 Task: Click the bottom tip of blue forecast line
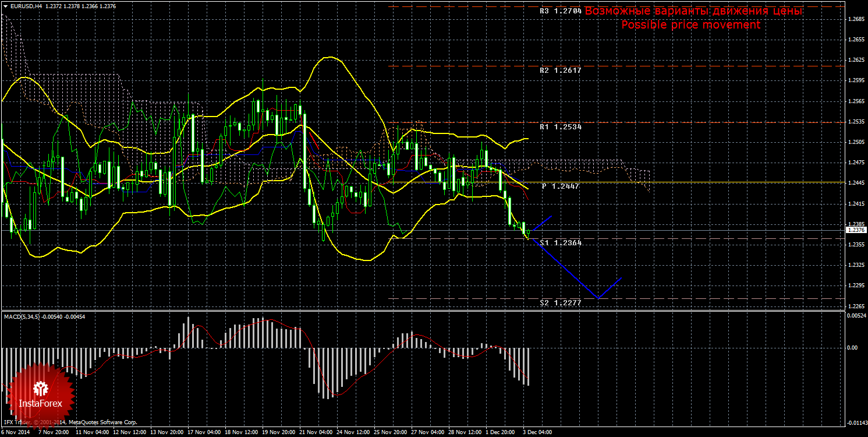598,298
